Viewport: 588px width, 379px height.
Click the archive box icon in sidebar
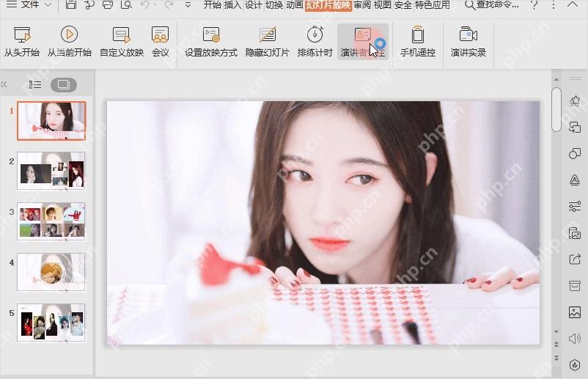(x=575, y=286)
